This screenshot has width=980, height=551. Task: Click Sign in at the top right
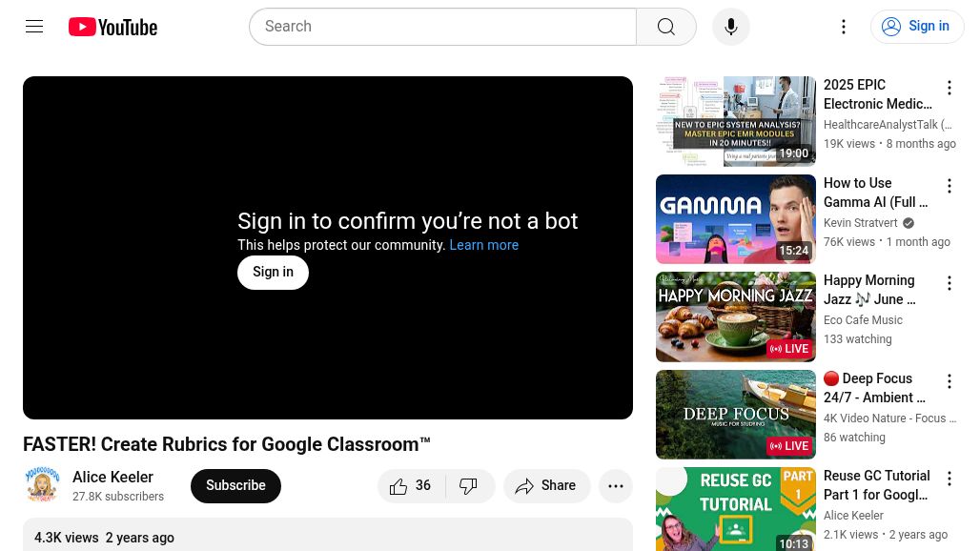pyautogui.click(x=917, y=27)
